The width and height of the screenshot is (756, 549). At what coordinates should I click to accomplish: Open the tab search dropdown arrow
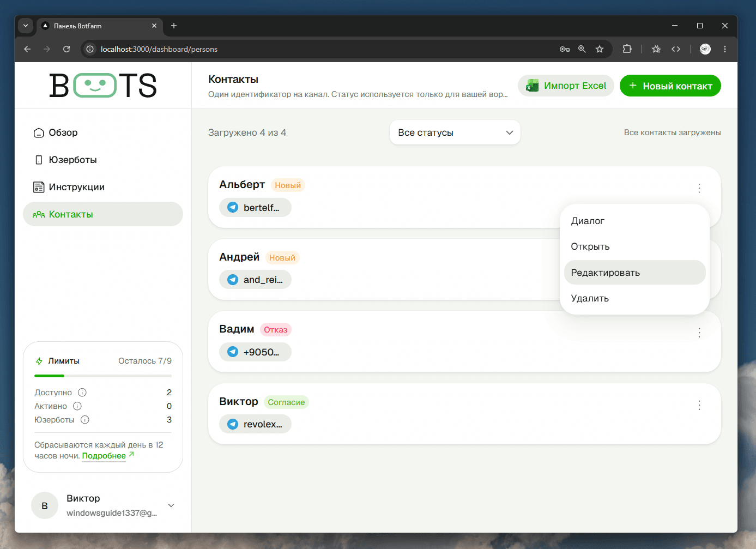pyautogui.click(x=26, y=26)
